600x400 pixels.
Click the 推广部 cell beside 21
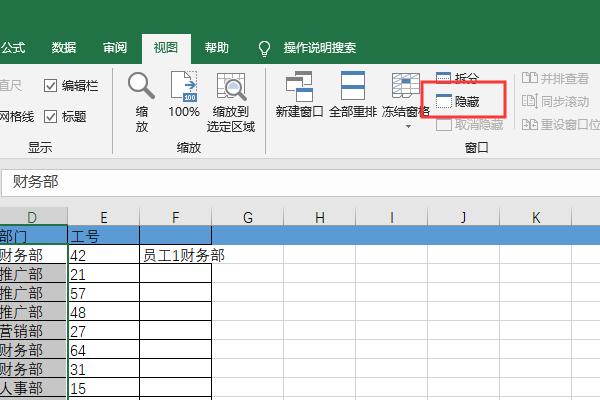point(33,274)
